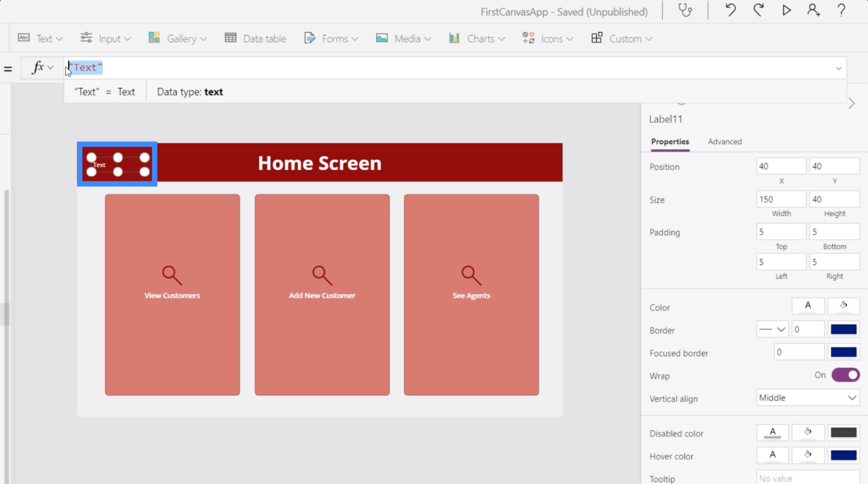
Task: Edit the Size Height field
Action: 834,199
